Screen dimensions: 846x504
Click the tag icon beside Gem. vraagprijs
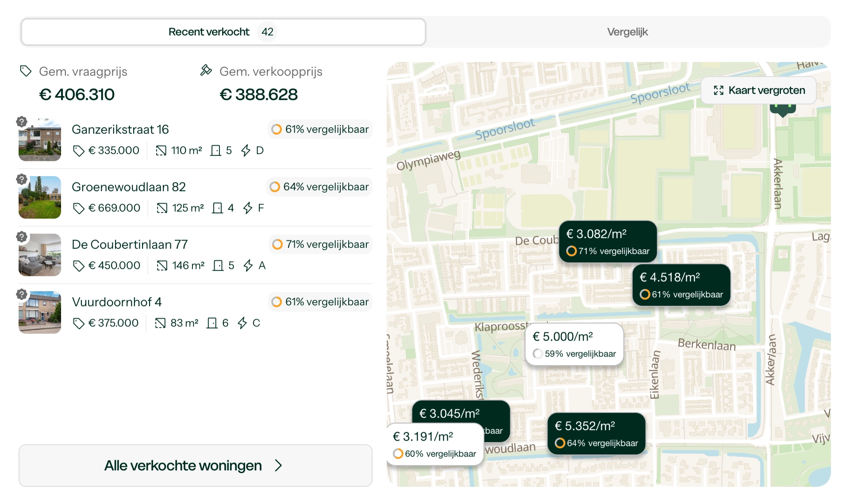pos(26,71)
